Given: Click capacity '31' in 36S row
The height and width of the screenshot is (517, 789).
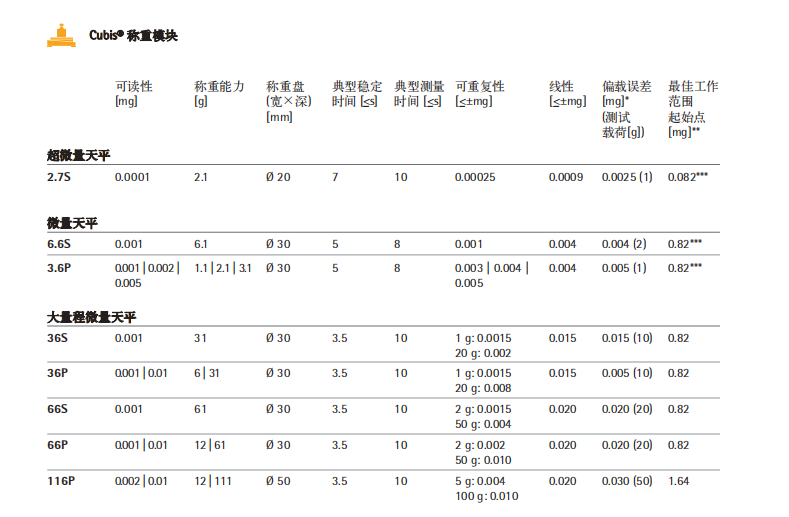Looking at the screenshot, I should click(200, 338).
